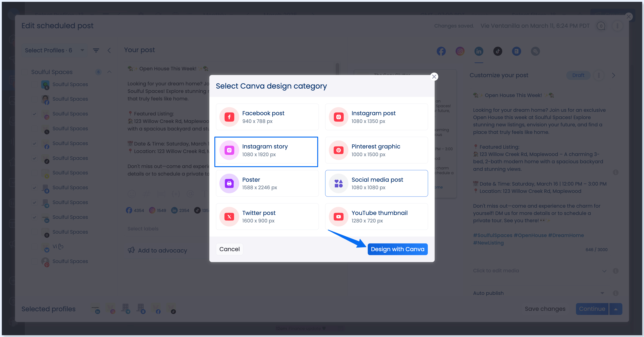Open the comments icon showing 0

click(601, 26)
